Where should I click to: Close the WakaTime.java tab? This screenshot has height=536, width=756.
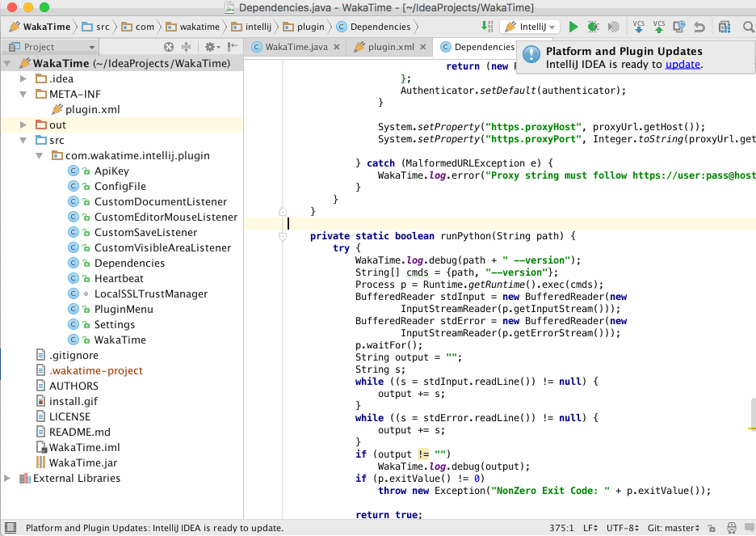tap(337, 47)
